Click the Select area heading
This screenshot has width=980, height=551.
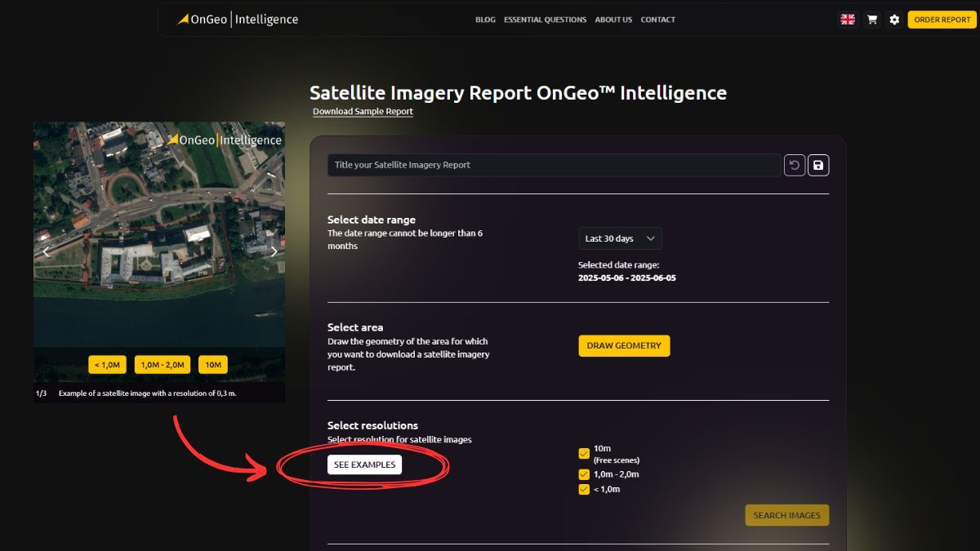[355, 327]
